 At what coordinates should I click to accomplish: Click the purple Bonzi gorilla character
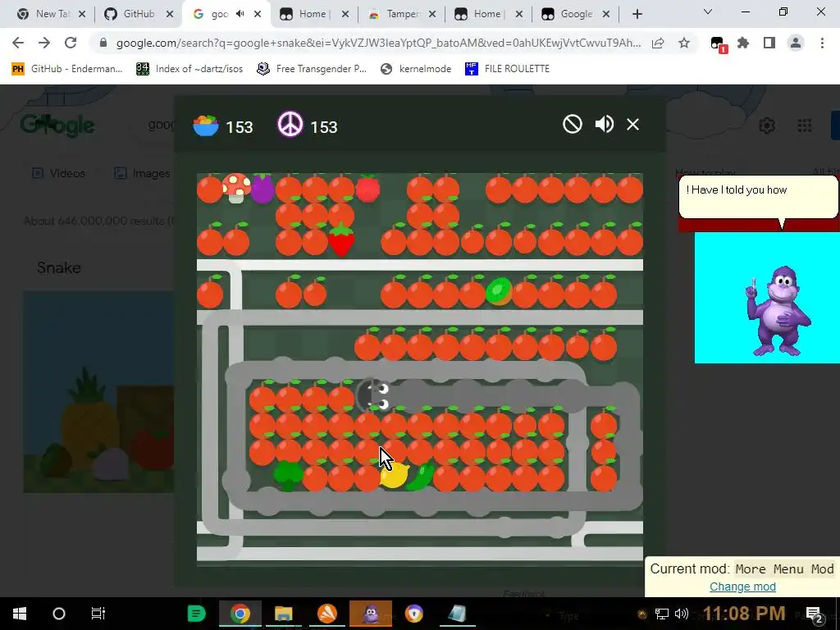tap(778, 311)
